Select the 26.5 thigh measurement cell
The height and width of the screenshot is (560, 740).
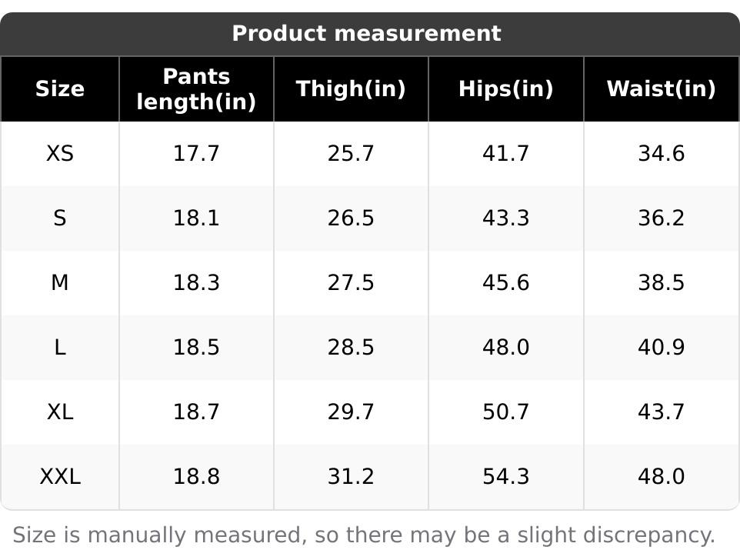(351, 218)
